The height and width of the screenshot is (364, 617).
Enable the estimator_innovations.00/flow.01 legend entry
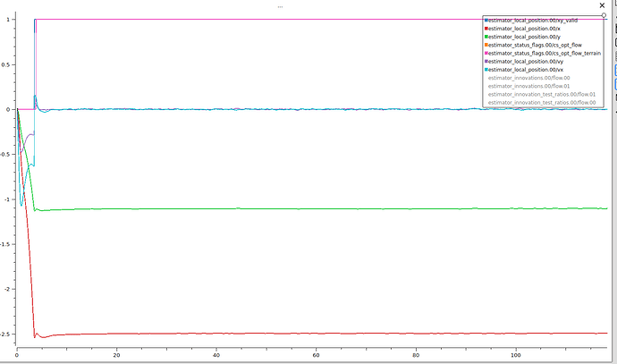tap(528, 87)
